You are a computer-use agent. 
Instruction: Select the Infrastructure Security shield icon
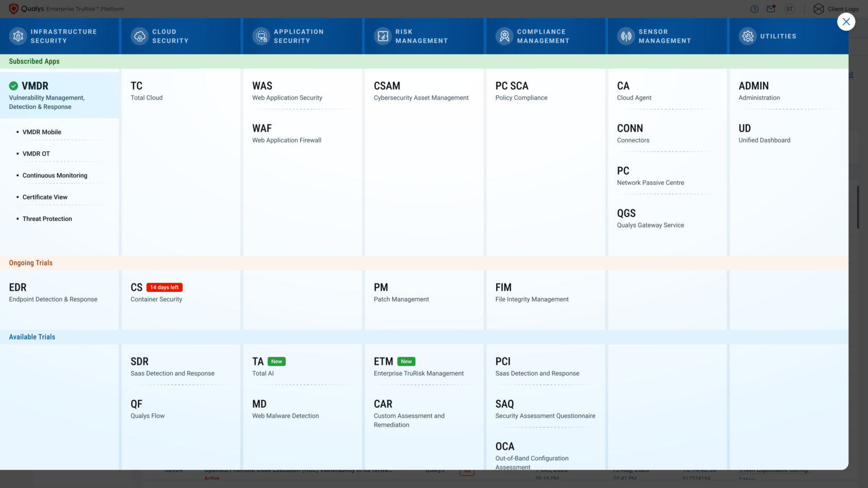pos(18,36)
